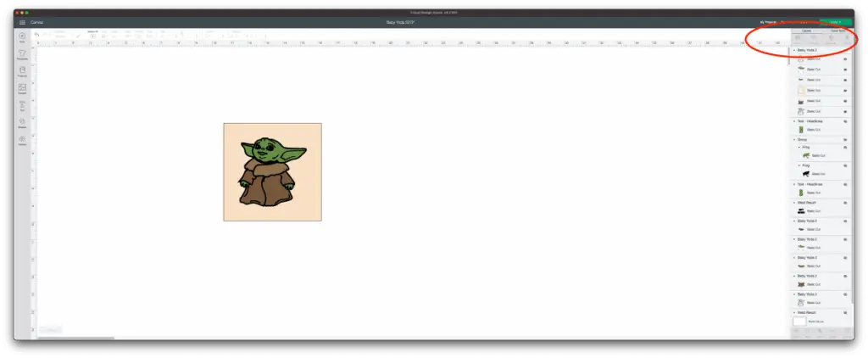Collapse the Text - Headlines layer above Group
This screenshot has width=868, height=358.
click(x=794, y=121)
